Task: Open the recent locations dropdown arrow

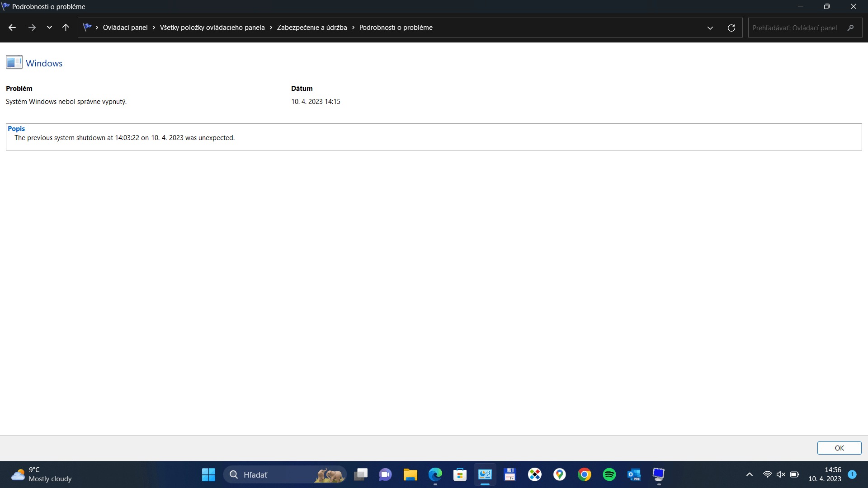Action: (x=49, y=28)
